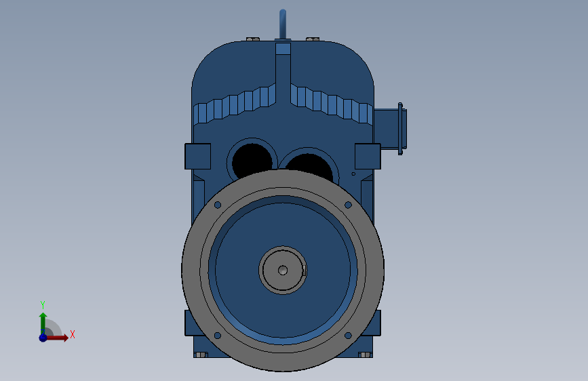The image size is (588, 381).
Task: Select the upper-left square mounting lug
Action: (x=197, y=156)
